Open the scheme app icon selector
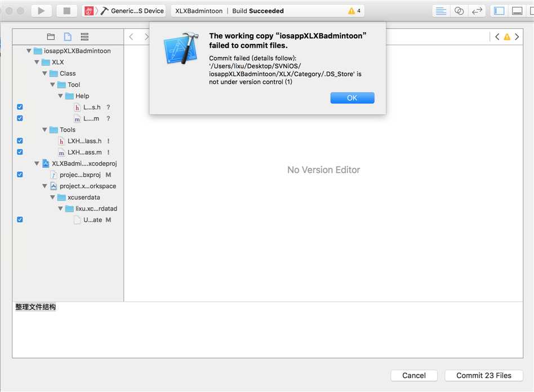This screenshot has height=392, width=534. tap(89, 11)
